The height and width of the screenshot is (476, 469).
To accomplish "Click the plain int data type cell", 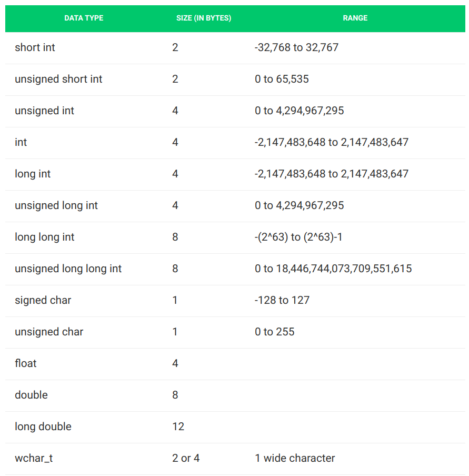I will (21, 142).
